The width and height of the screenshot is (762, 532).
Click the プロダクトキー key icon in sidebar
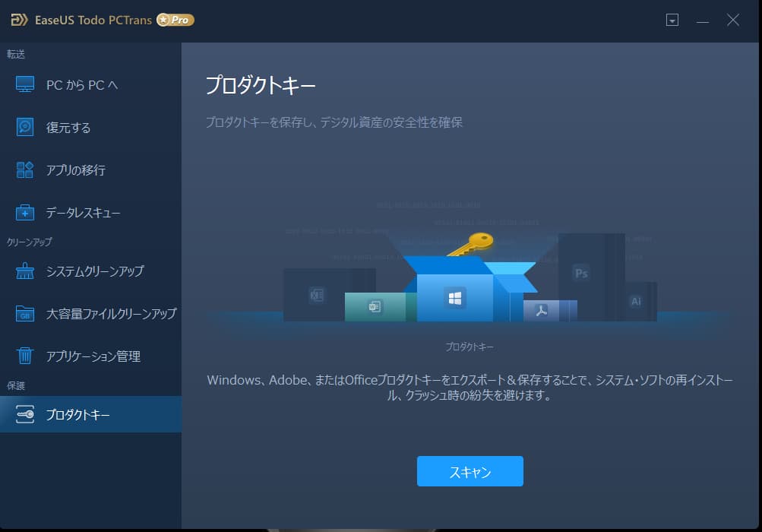(25, 414)
